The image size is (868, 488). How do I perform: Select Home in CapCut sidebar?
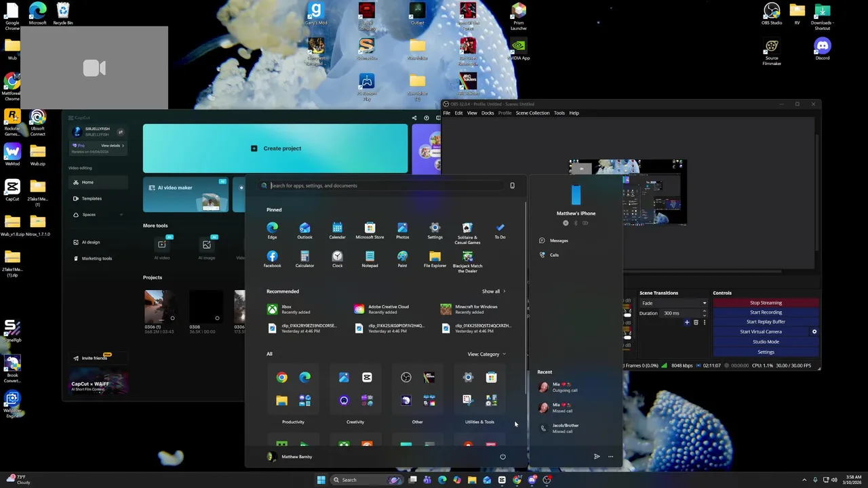click(98, 182)
